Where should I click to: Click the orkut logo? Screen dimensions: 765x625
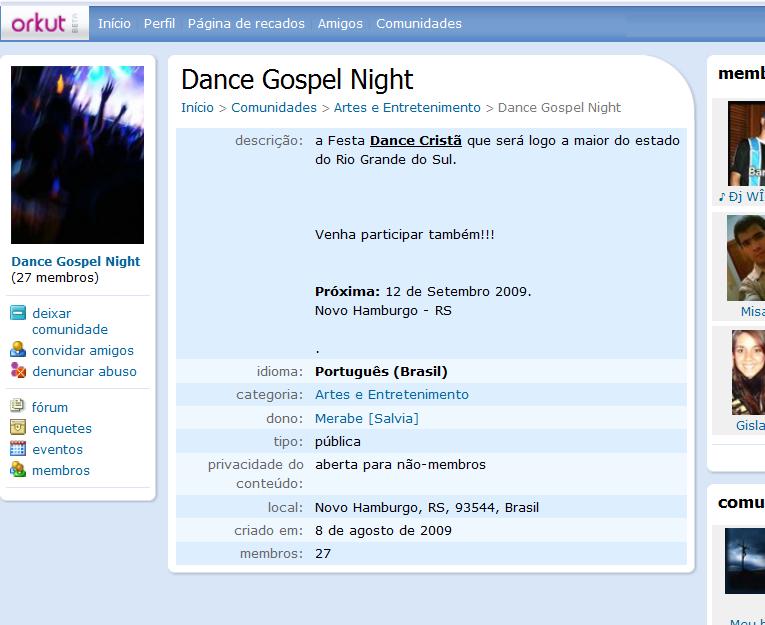click(40, 22)
